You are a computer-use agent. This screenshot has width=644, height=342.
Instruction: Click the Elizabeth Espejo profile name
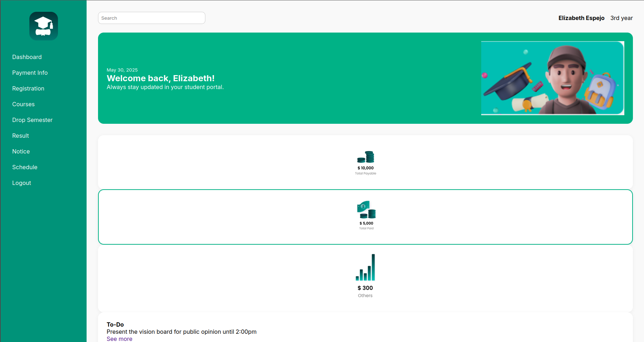coord(581,18)
